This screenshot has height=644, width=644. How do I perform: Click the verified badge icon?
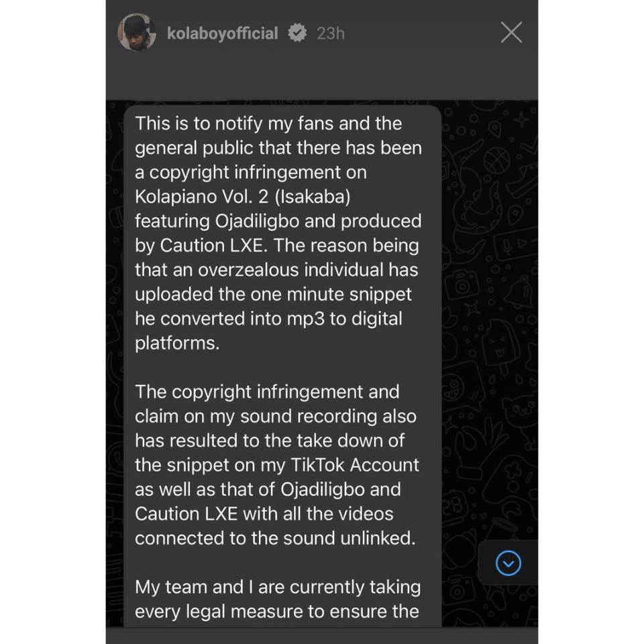pos(297,33)
